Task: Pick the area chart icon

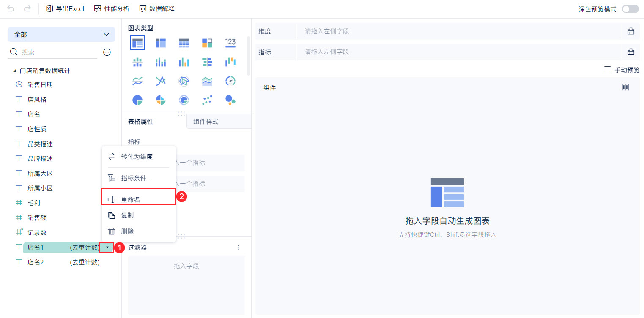Action: (x=207, y=81)
